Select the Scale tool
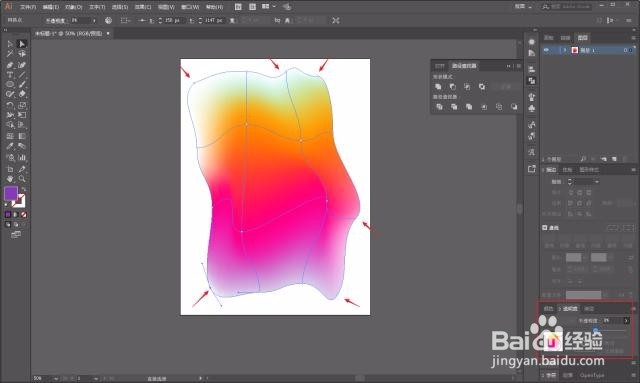The height and width of the screenshot is (383, 640). pyautogui.click(x=22, y=105)
